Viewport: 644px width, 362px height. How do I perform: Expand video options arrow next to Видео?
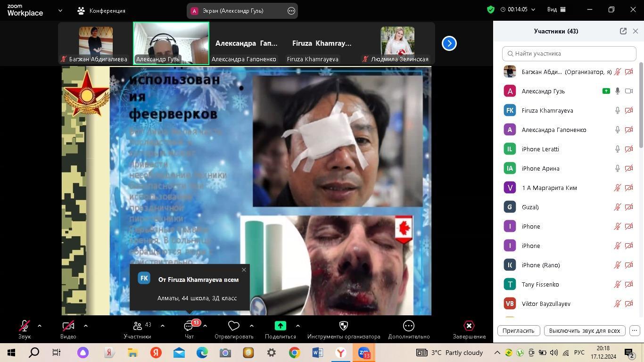85,326
